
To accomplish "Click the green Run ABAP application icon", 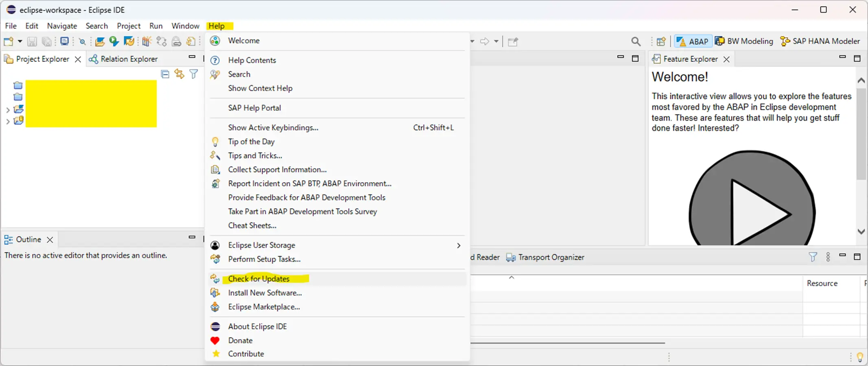I will [114, 41].
